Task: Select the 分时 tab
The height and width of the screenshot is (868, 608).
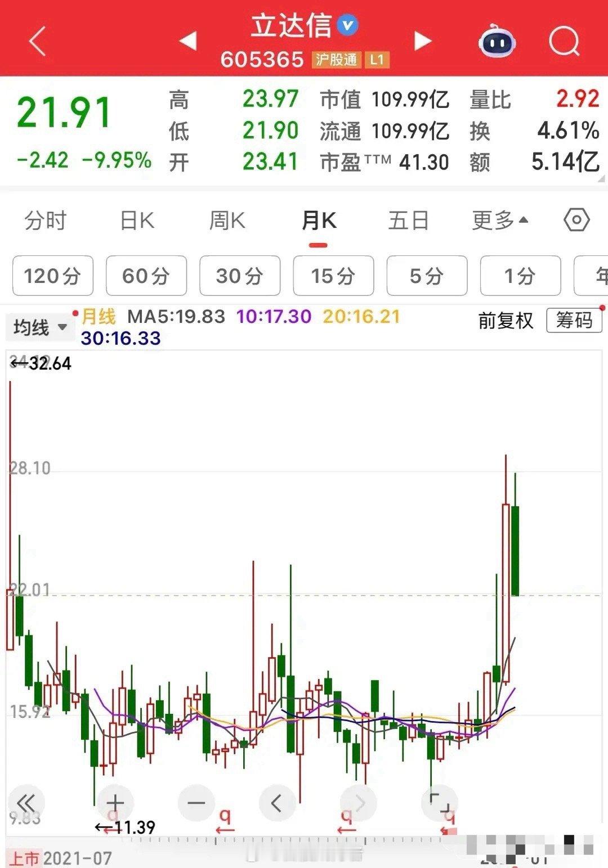Action: click(x=46, y=220)
